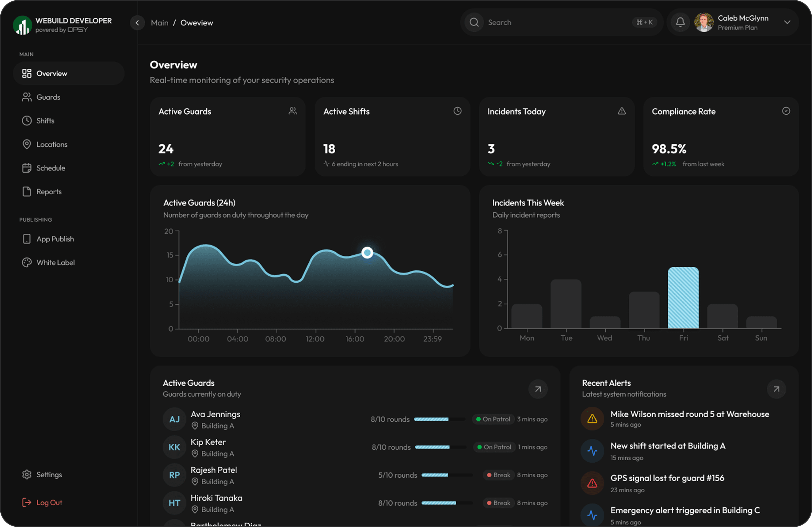This screenshot has height=527, width=812.
Task: Select Overview in the sidebar
Action: pos(69,73)
